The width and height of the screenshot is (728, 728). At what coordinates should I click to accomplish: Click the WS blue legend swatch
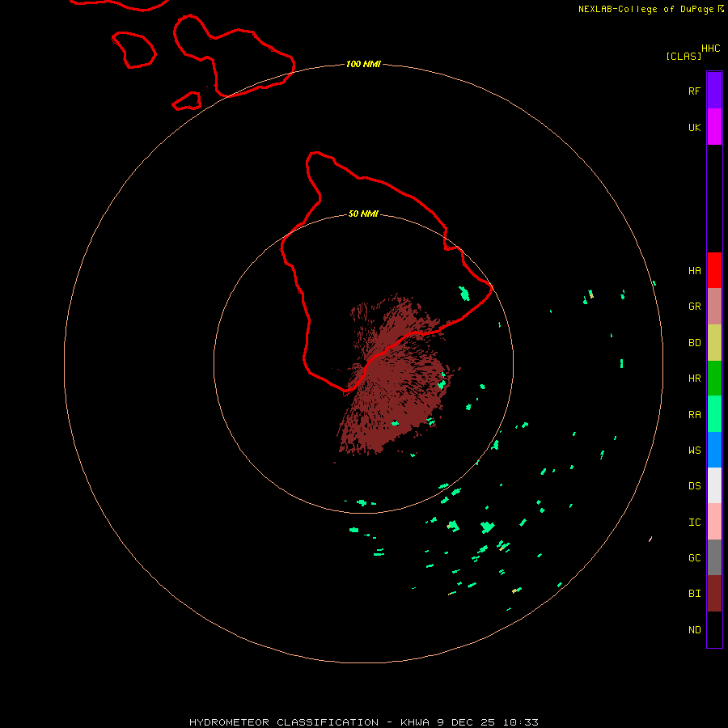tap(714, 450)
